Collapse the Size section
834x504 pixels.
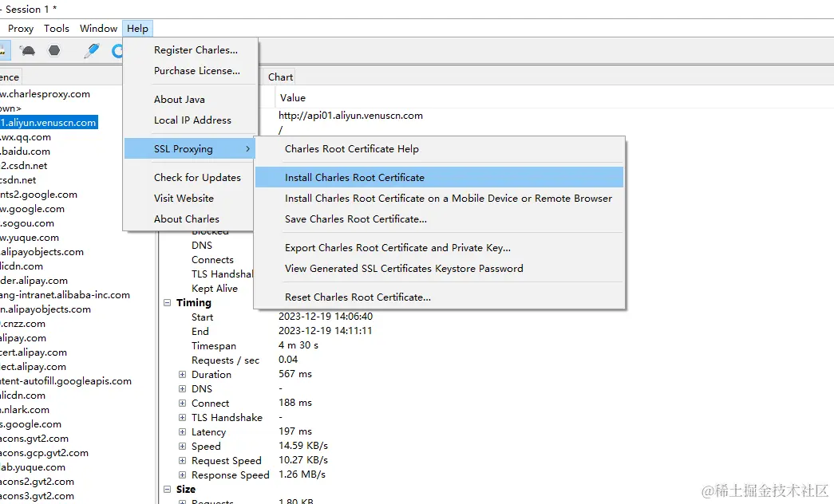[x=167, y=489]
